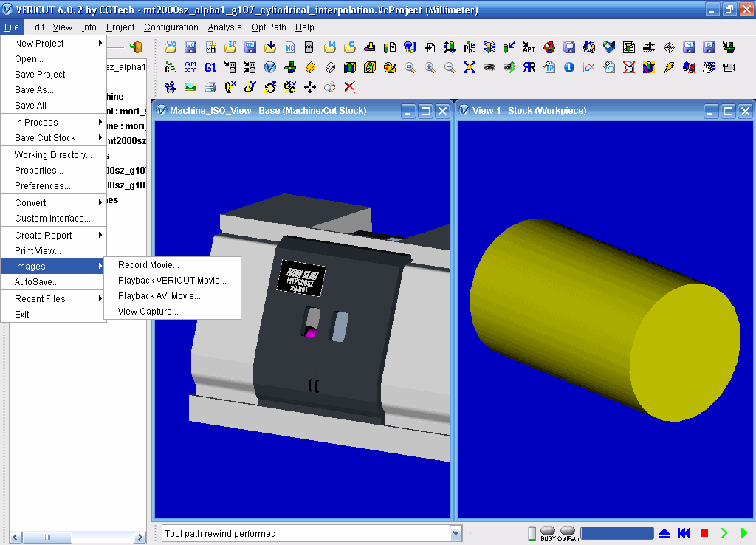Click the four-arrow pan icon
Viewport: 756px width, 545px height.
pos(310,87)
